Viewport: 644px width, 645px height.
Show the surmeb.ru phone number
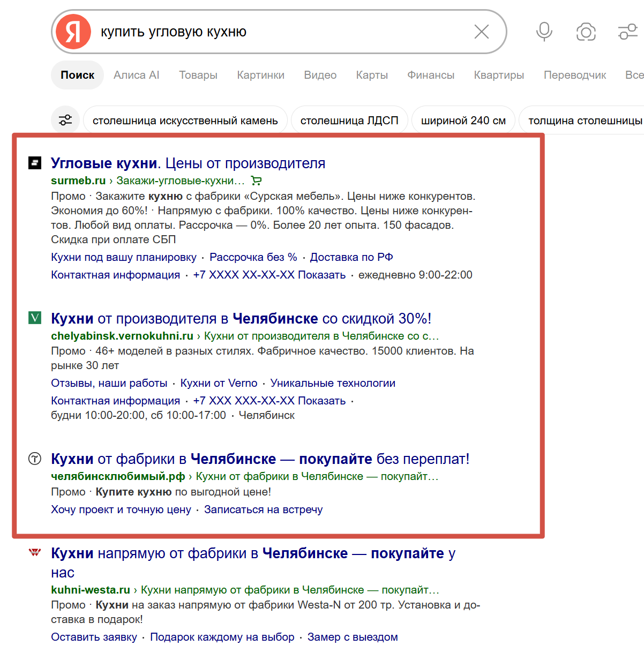tap(269, 275)
